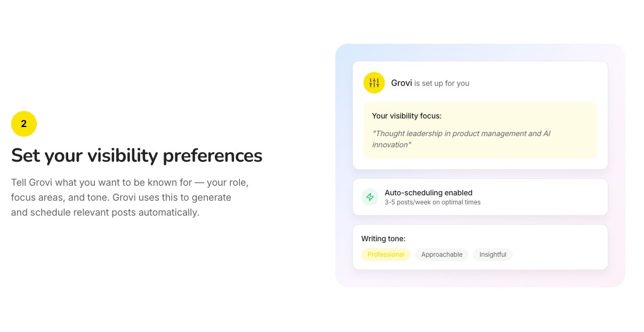Click the "Auto-scheduling enabled" title
The height and width of the screenshot is (332, 644).
point(428,193)
